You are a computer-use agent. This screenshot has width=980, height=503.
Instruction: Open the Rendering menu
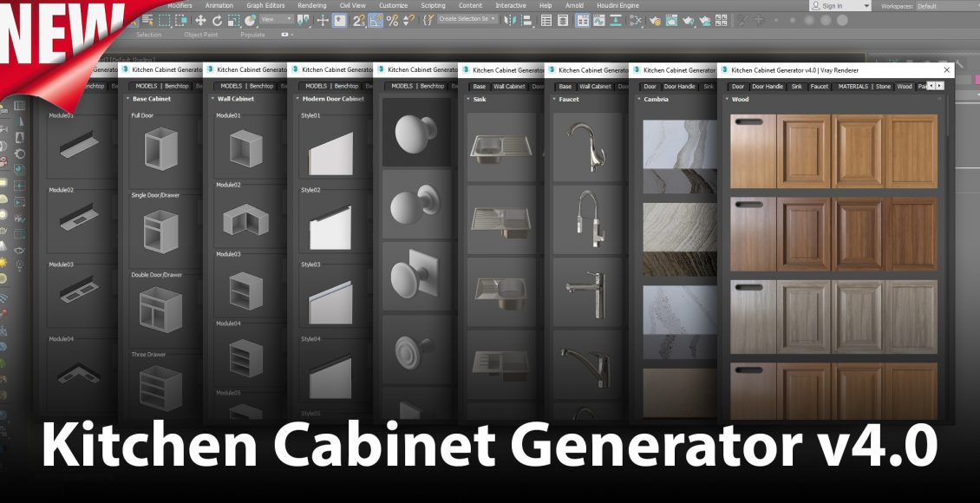[x=312, y=5]
